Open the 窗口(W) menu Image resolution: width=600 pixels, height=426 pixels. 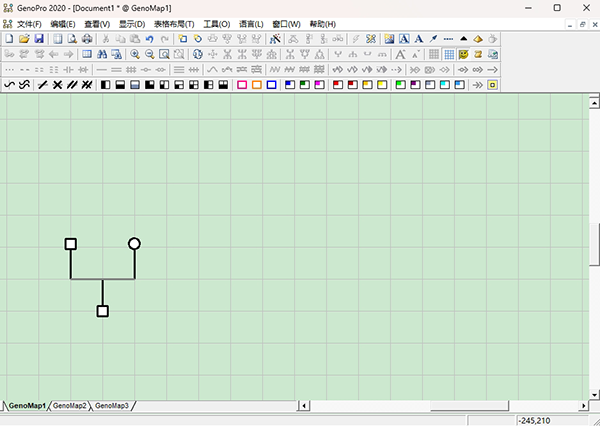[286, 24]
